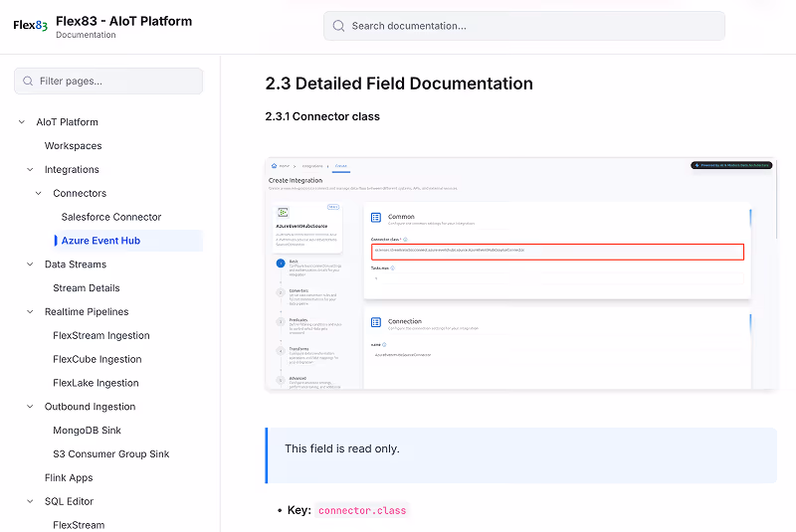This screenshot has width=796, height=532.
Task: Click the 2.3 Detailed Field Documentation heading
Action: (399, 84)
